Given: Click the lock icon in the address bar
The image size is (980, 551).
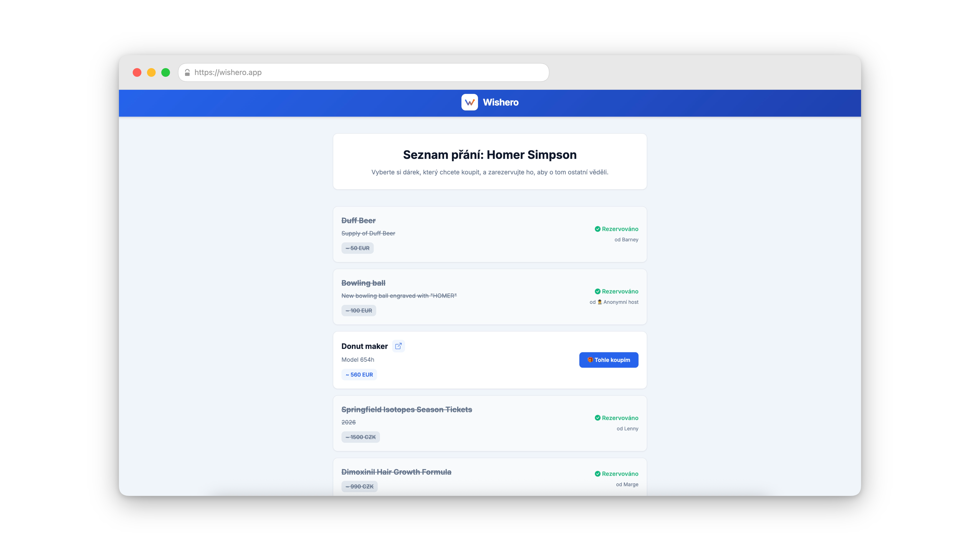Looking at the screenshot, I should tap(187, 72).
